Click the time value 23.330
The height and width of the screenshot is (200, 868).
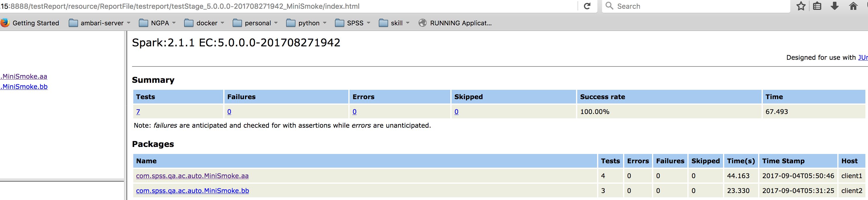point(738,191)
